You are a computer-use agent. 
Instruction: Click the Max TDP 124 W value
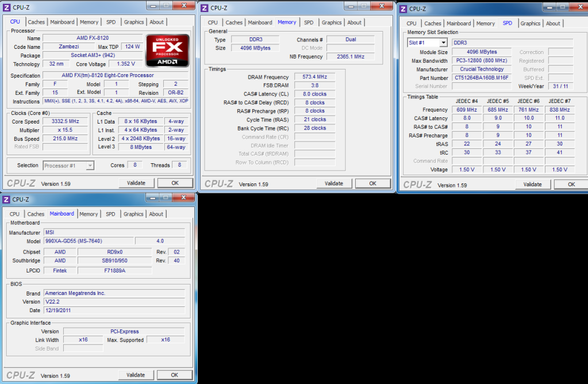click(x=132, y=47)
